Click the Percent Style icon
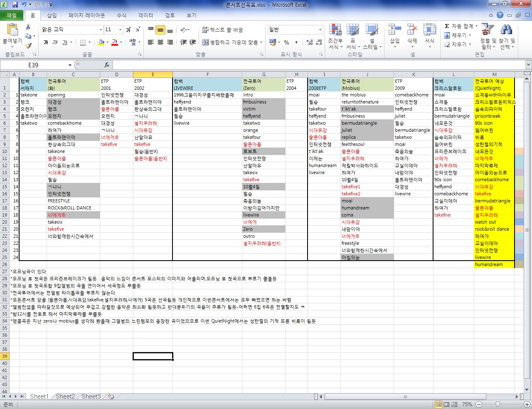Viewport: 532px width, 409px height. click(x=286, y=42)
